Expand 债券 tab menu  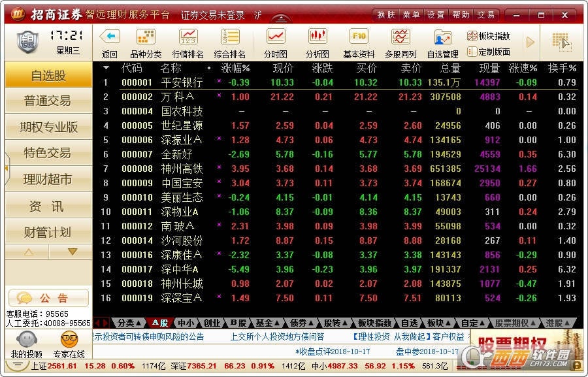(x=302, y=323)
